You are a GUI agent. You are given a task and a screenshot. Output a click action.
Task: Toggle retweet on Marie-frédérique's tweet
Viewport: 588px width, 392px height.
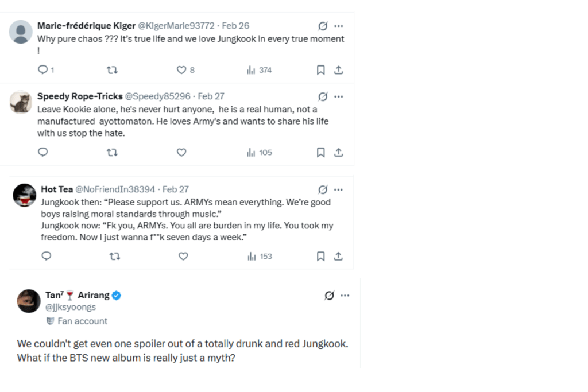[x=113, y=69]
